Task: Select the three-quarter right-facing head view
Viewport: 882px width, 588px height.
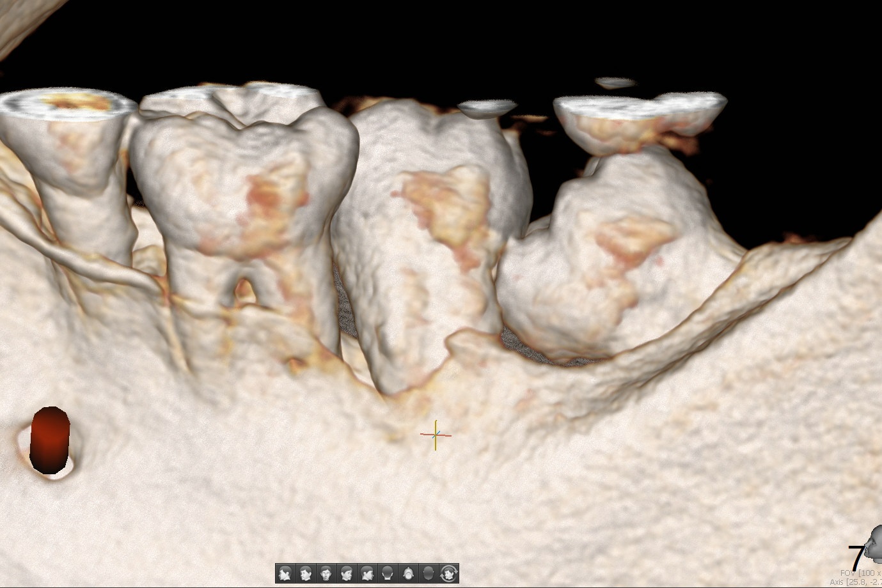Action: tap(347, 573)
